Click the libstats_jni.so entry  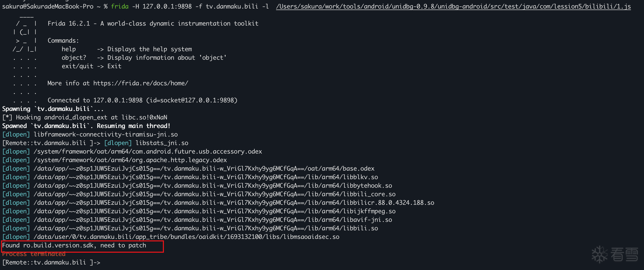point(162,143)
